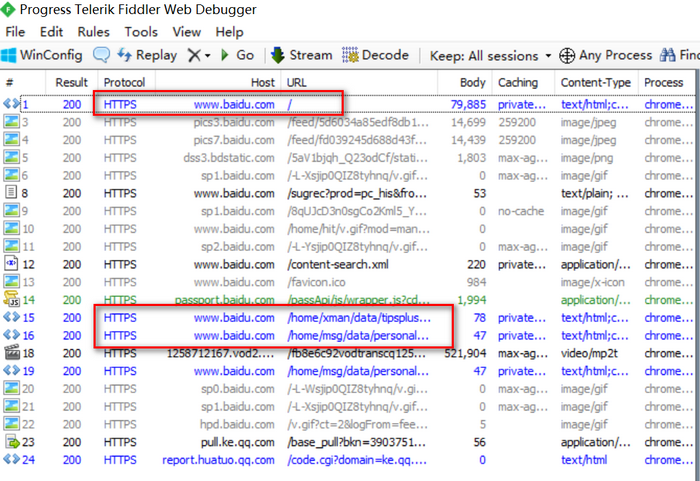The image size is (700, 481).
Task: Select URL /home/xman/data/tipsplus
Action: [359, 318]
